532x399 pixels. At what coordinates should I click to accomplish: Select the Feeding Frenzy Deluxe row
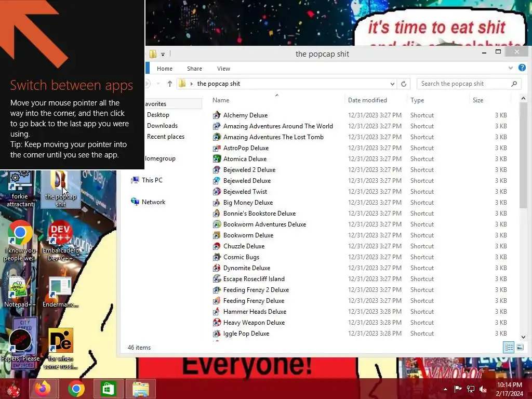362,301
